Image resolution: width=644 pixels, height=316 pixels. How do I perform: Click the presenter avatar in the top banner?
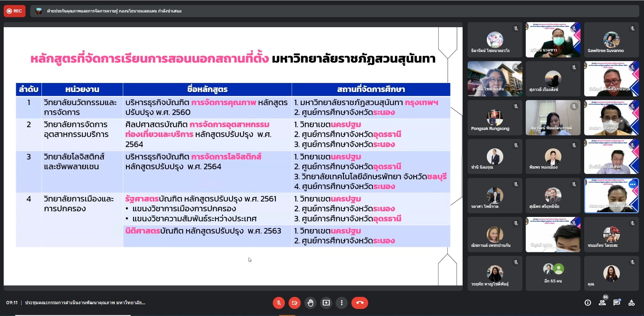39,11
